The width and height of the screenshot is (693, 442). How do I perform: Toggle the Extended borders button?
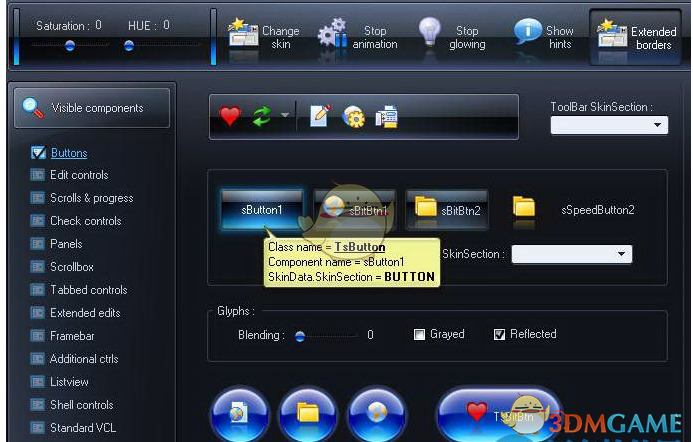click(x=636, y=38)
